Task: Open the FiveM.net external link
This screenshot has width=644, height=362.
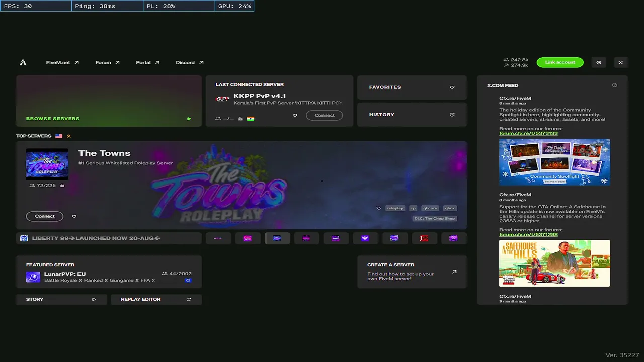Action: 62,63
